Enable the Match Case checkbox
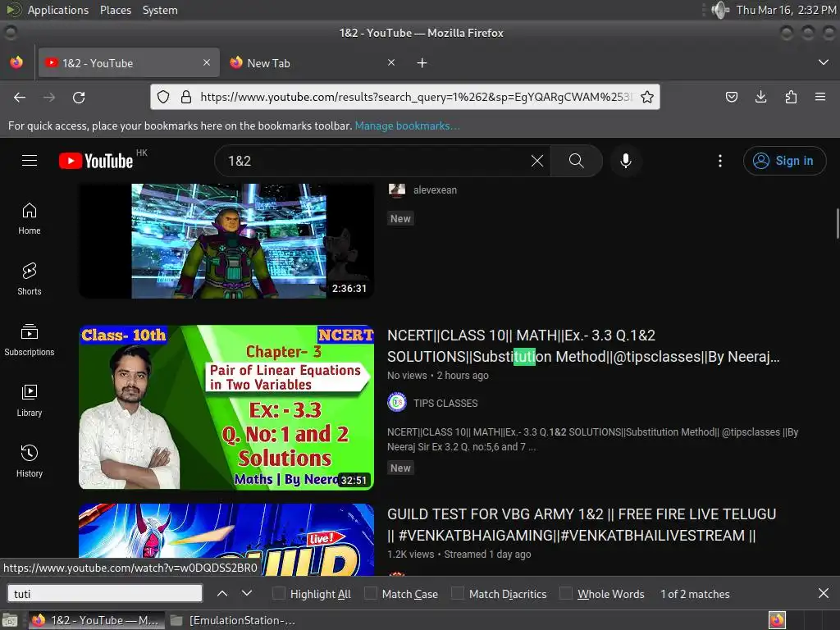This screenshot has height=630, width=840. coord(371,593)
